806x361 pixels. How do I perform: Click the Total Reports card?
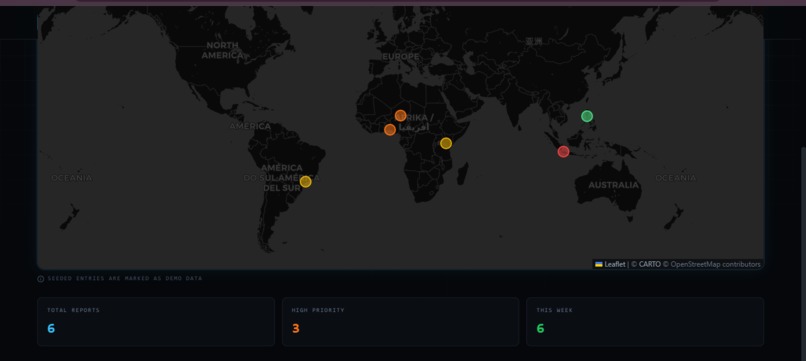156,321
